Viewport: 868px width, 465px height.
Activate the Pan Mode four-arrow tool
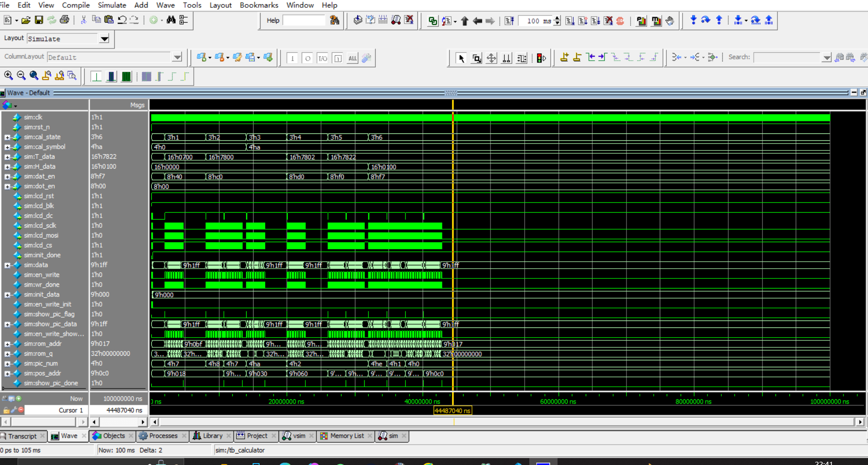point(491,58)
